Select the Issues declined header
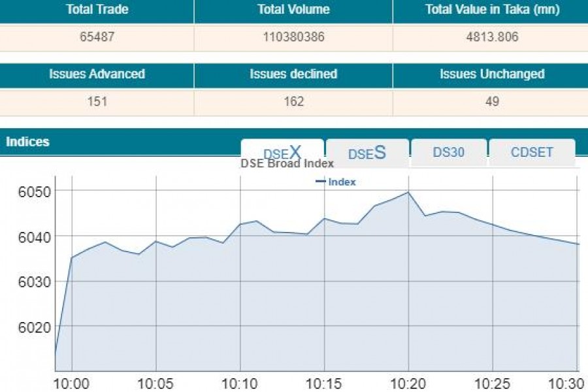Image resolution: width=588 pixels, height=392 pixels. (x=293, y=74)
